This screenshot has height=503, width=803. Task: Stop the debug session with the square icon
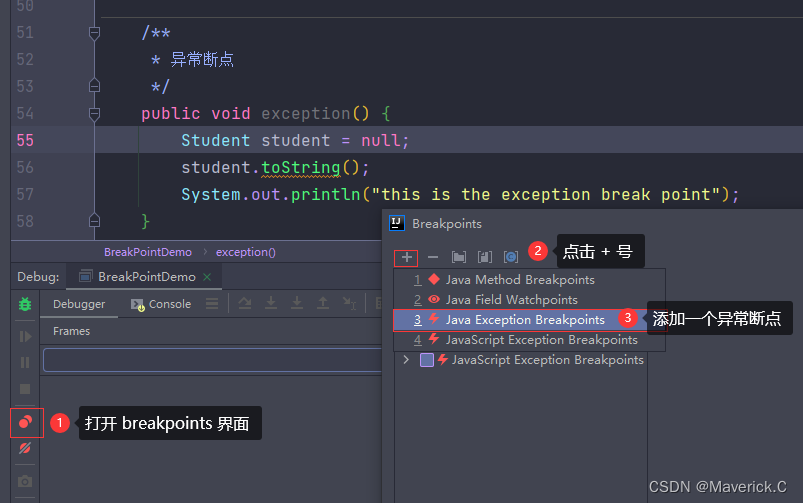pos(25,389)
